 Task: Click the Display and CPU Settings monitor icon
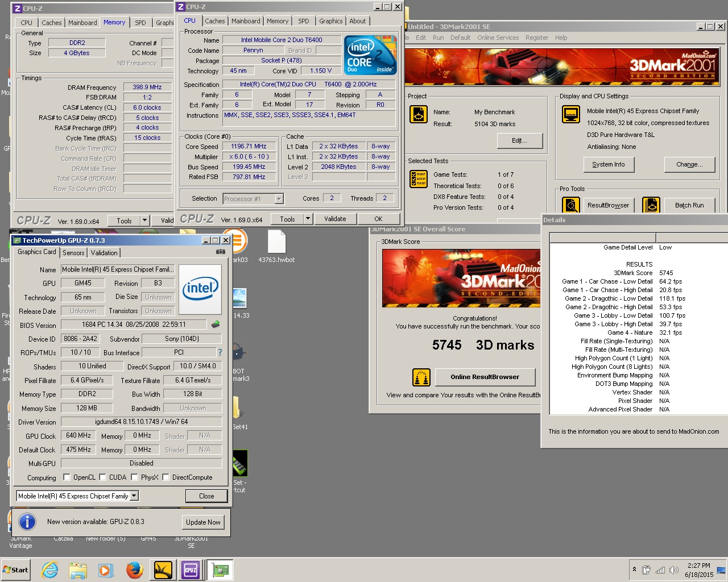[570, 114]
